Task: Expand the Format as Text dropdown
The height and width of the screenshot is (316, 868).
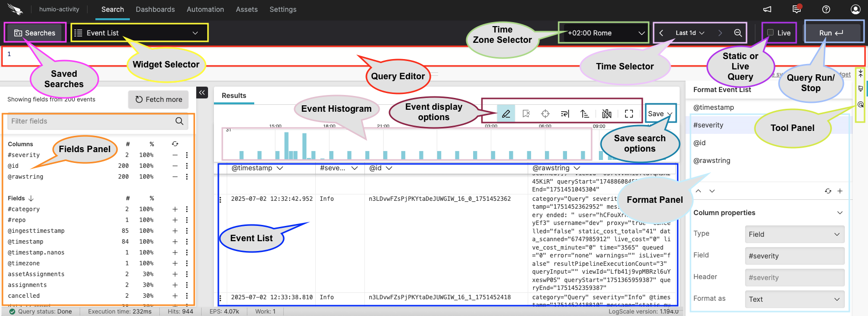Action: [794, 299]
